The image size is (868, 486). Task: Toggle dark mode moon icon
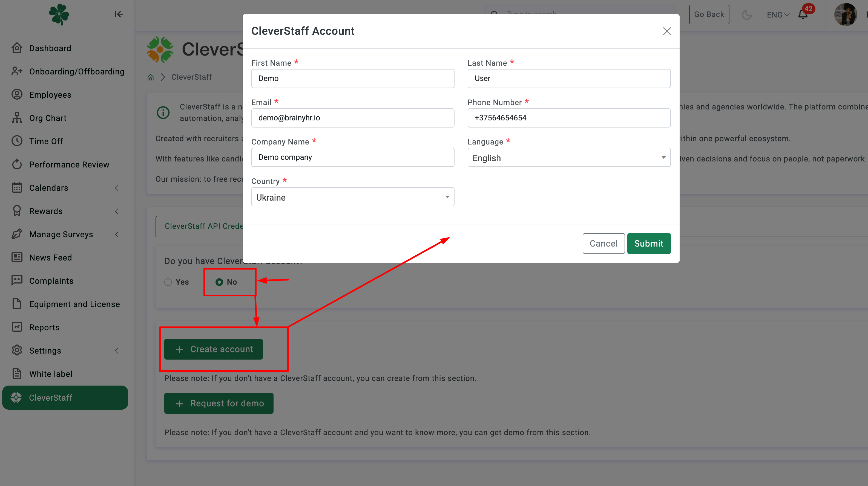(747, 15)
